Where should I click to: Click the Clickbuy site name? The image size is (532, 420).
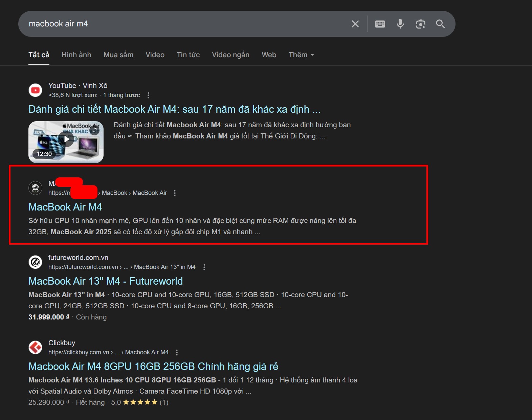pyautogui.click(x=62, y=343)
